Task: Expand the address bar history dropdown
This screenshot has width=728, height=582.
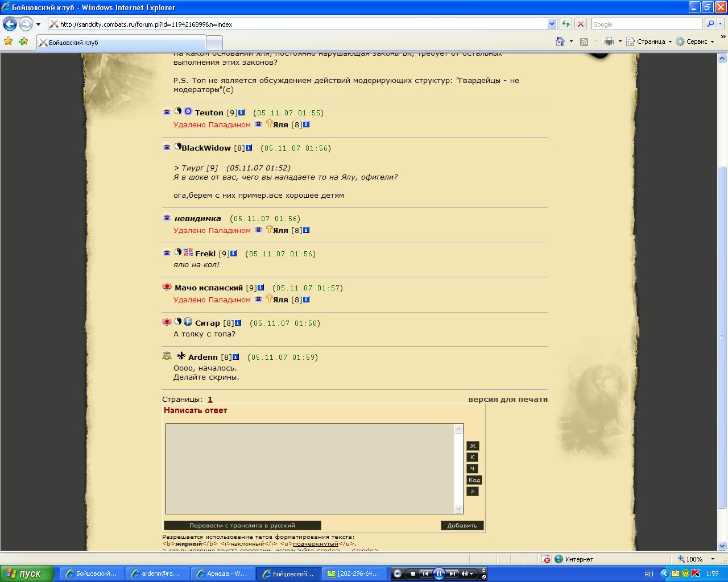Action: pyautogui.click(x=552, y=24)
